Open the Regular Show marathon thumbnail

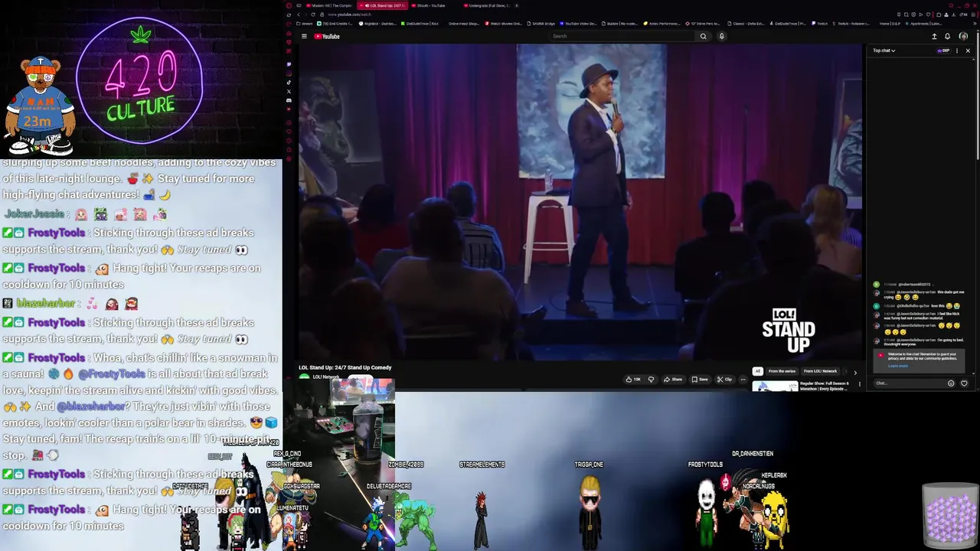tap(775, 386)
